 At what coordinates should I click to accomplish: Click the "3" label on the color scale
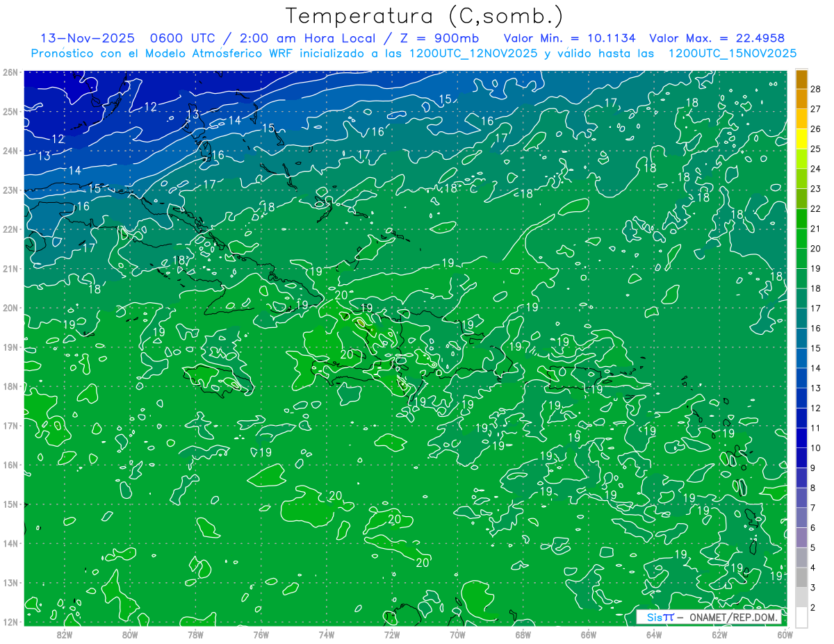[x=813, y=588]
